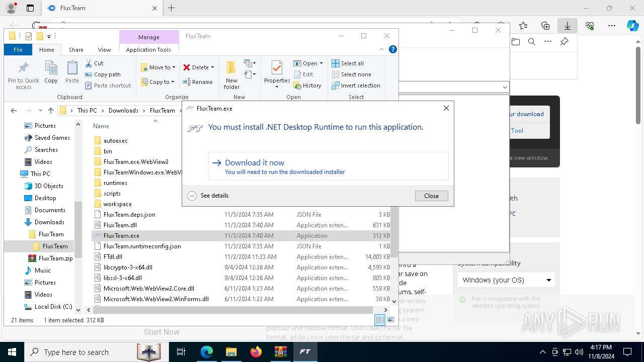Open new tab in Edge

tap(172, 8)
